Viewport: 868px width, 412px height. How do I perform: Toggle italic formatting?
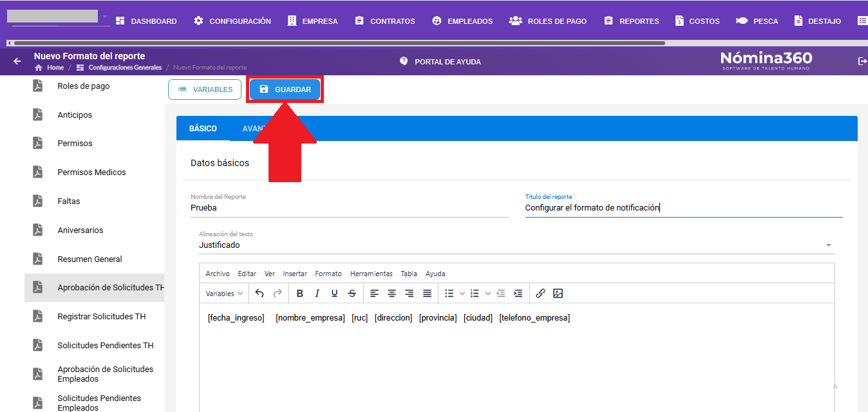(x=317, y=294)
